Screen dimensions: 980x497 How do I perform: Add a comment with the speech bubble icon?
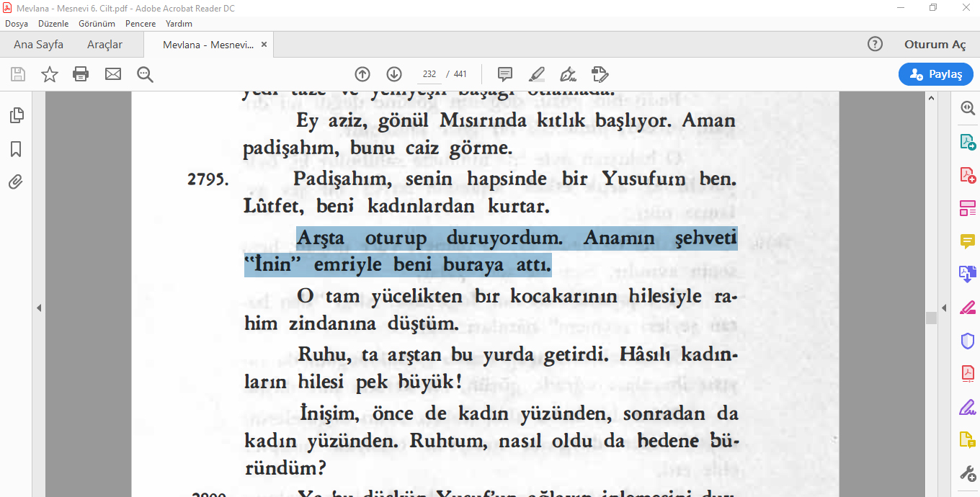coord(505,74)
